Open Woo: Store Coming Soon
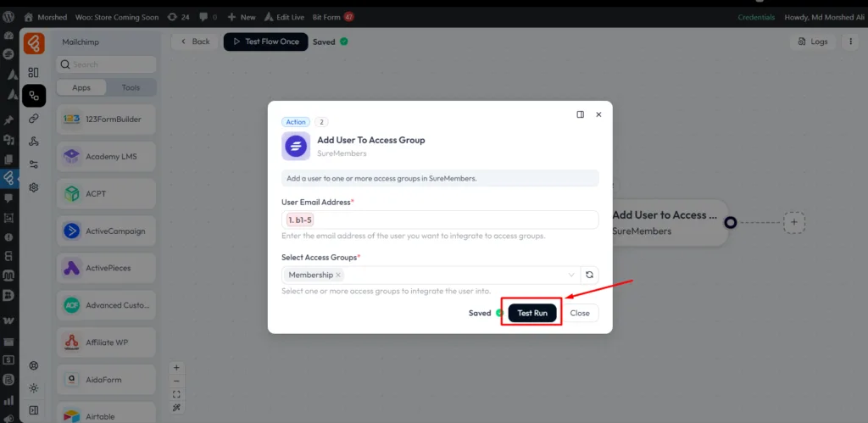868x423 pixels. coord(117,17)
